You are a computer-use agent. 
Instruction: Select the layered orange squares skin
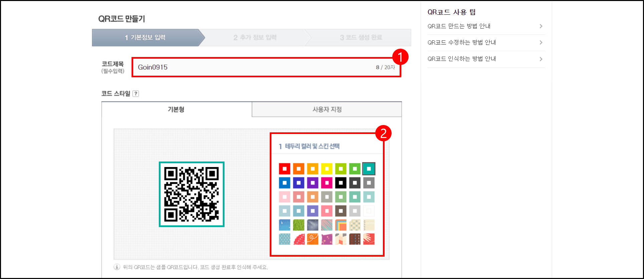pyautogui.click(x=341, y=225)
